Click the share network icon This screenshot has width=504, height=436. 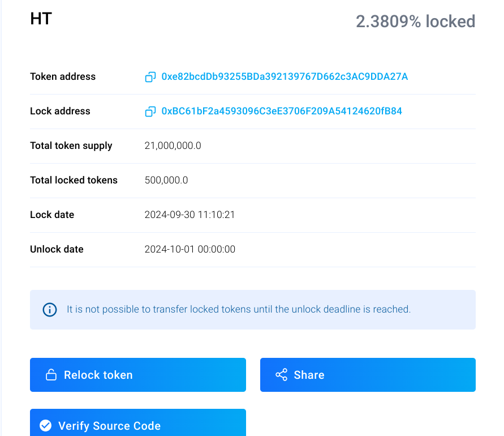click(x=281, y=375)
